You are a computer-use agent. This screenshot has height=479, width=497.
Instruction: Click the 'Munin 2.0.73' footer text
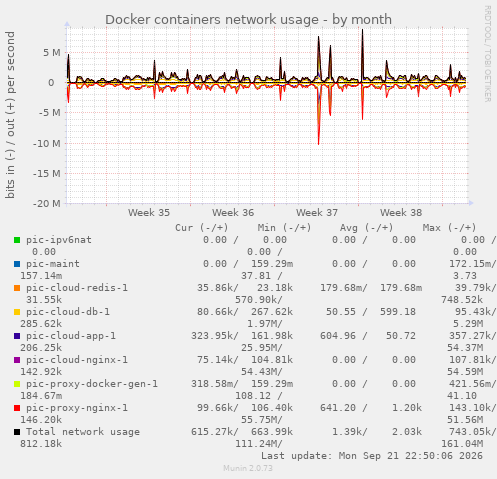248,468
